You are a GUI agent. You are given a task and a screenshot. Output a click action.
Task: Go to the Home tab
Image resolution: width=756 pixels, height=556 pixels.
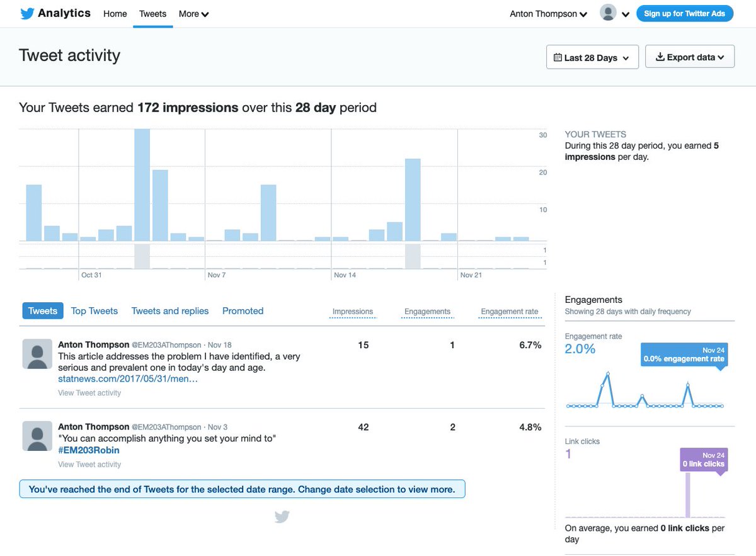click(x=115, y=13)
